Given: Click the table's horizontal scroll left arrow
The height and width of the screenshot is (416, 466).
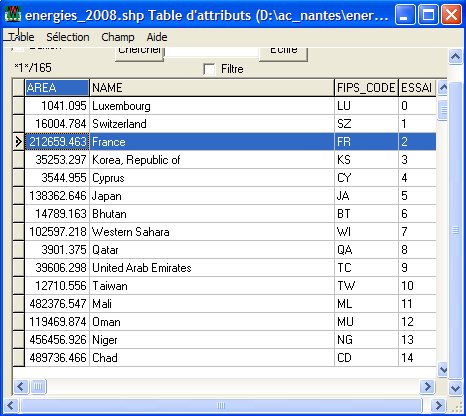Looking at the screenshot, I should pos(20,387).
